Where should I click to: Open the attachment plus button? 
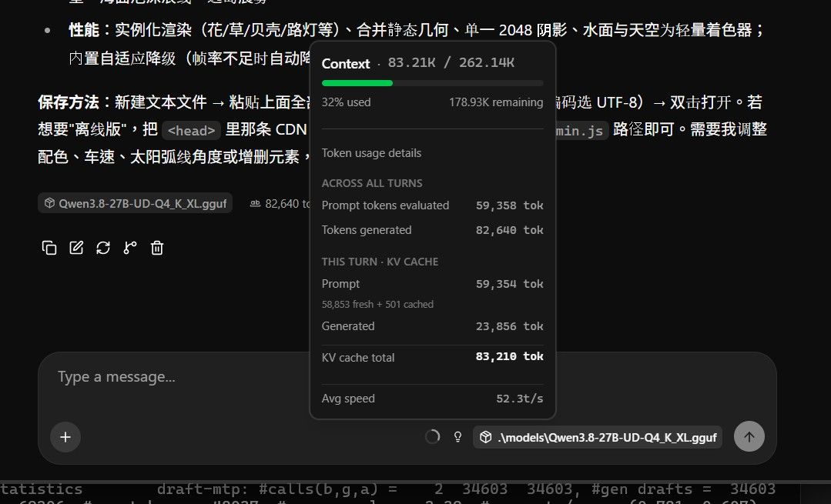pyautogui.click(x=65, y=437)
